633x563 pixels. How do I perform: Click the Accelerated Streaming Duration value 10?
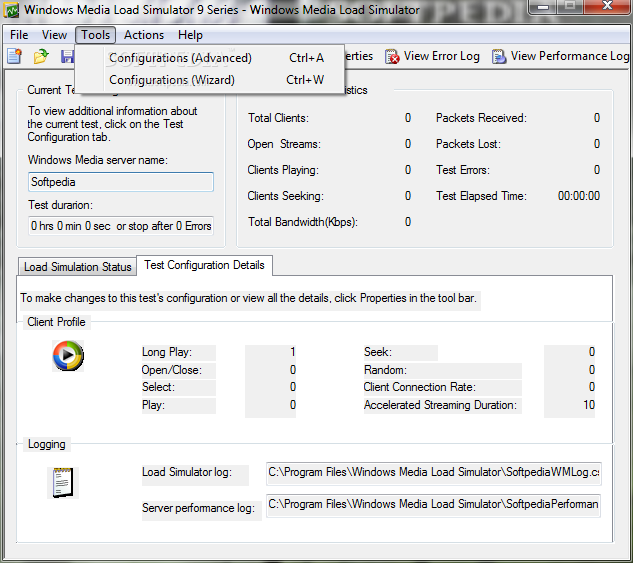[x=589, y=405]
